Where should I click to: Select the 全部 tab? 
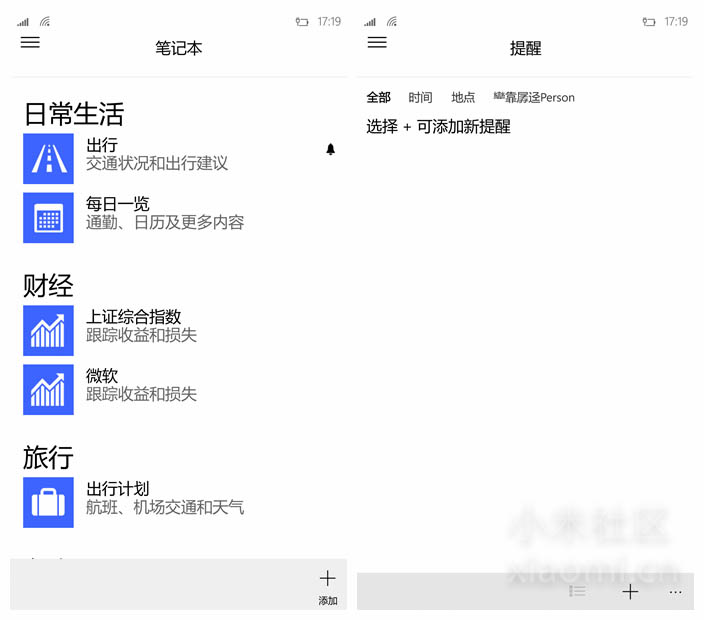[378, 97]
